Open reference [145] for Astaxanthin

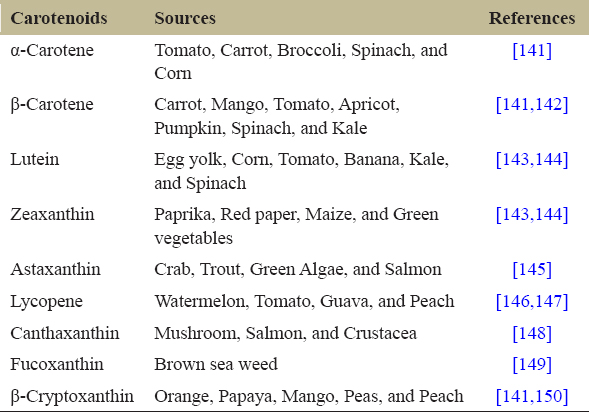tap(532, 269)
